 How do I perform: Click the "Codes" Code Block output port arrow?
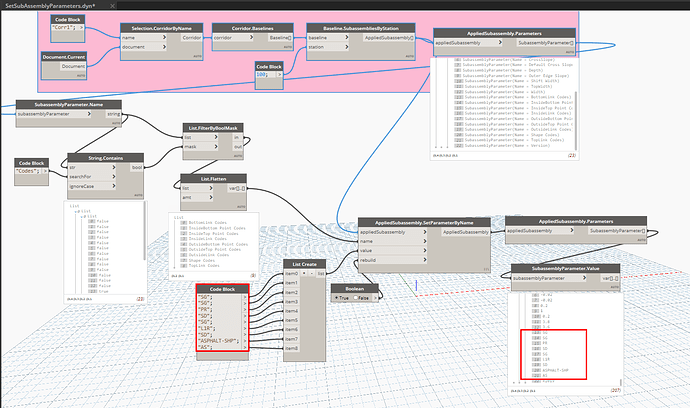pyautogui.click(x=45, y=171)
